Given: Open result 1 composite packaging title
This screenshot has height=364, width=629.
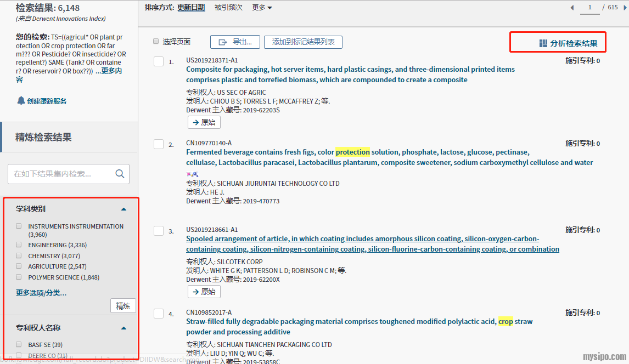Looking at the screenshot, I should (350, 75).
